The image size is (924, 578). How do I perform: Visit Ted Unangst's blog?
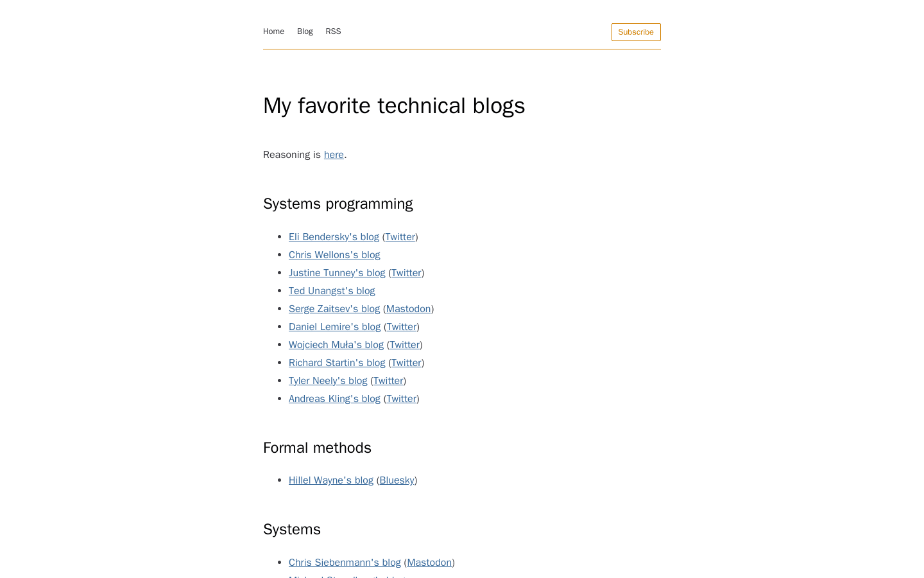332,291
